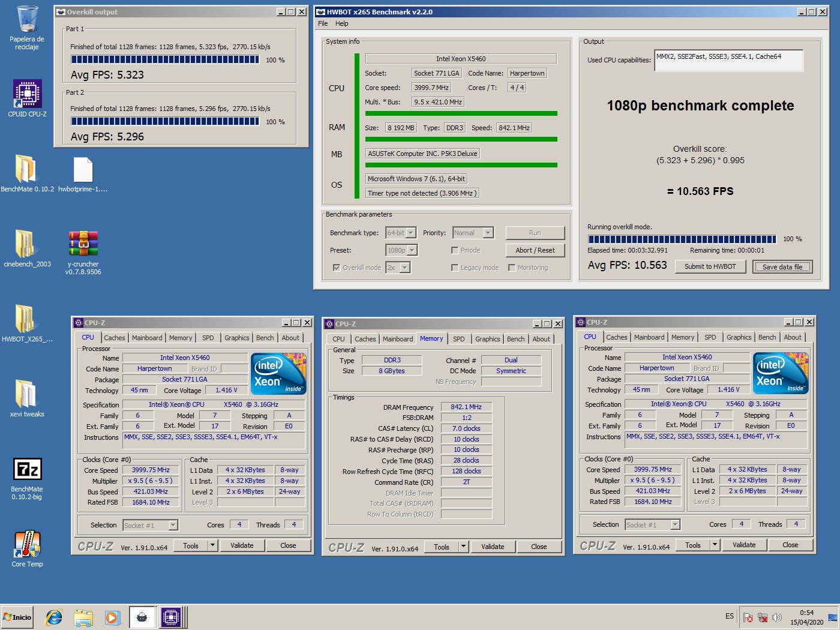Click the Used CPU capabilities text box
The height and width of the screenshot is (630, 840).
tap(729, 61)
